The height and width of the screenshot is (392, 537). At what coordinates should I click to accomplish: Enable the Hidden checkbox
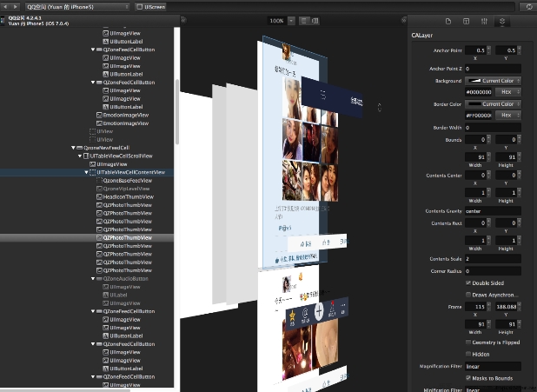(x=468, y=354)
